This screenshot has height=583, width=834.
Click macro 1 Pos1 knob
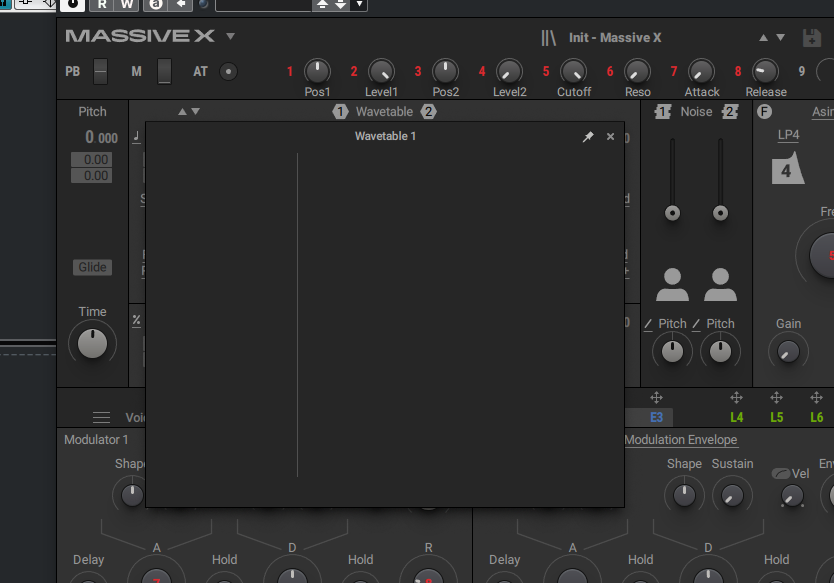coord(317,71)
